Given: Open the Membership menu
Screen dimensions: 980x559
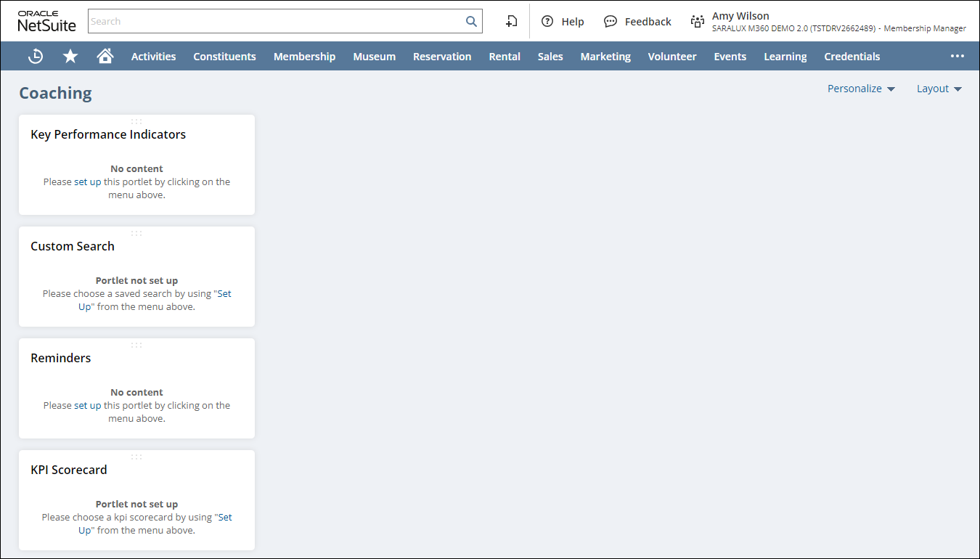Looking at the screenshot, I should click(x=304, y=57).
